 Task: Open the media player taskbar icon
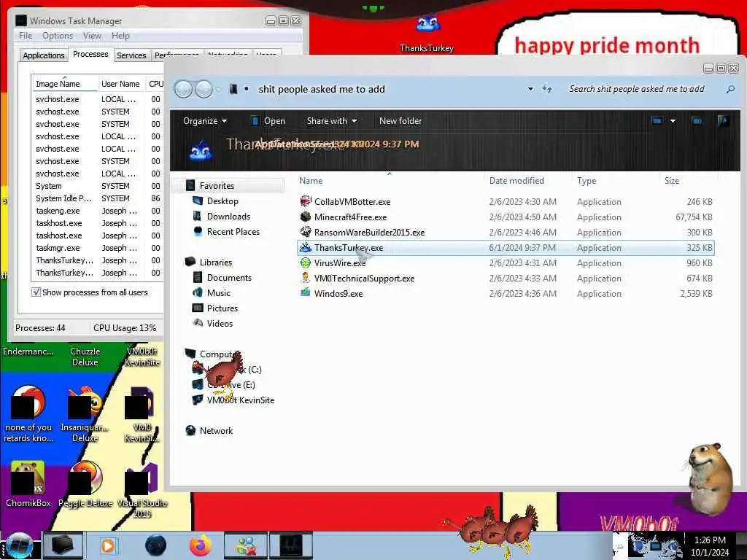(108, 545)
